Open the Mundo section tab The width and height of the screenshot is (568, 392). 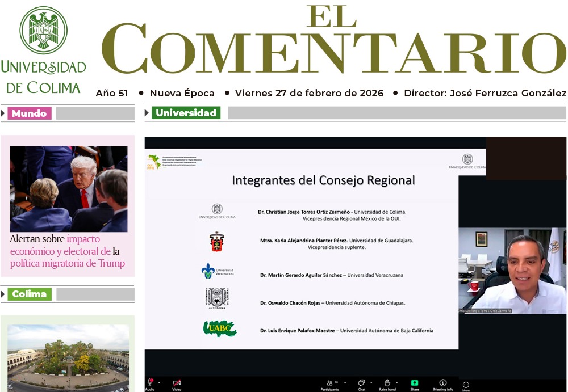click(x=30, y=113)
